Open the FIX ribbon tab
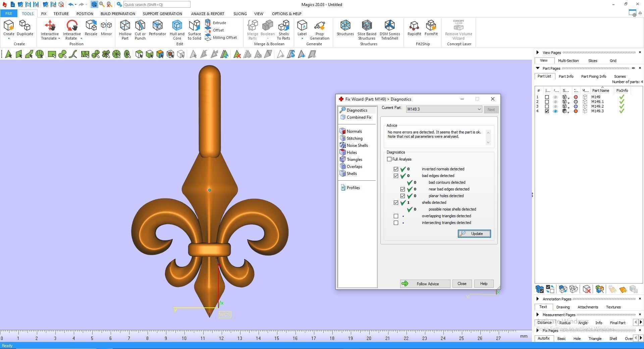This screenshot has height=349, width=644. pyautogui.click(x=44, y=14)
